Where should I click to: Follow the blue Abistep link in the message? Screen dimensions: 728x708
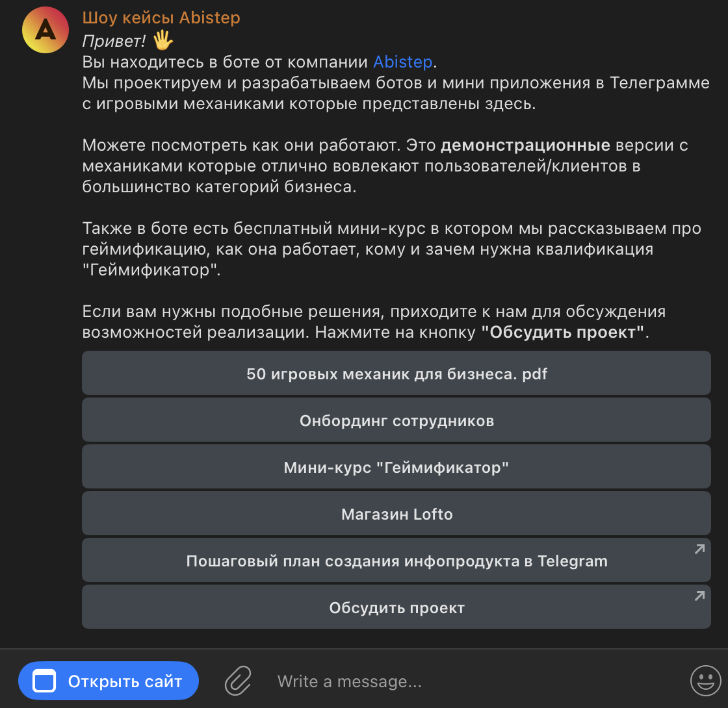[402, 62]
